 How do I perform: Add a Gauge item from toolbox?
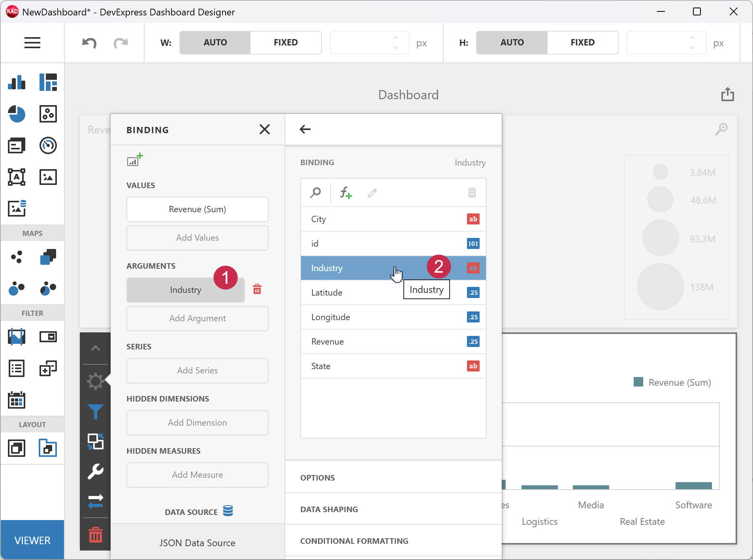[48, 145]
